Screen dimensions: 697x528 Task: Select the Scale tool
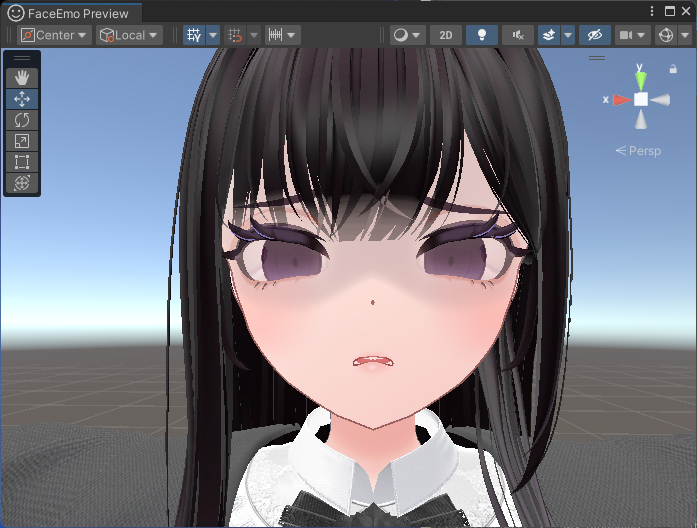pos(22,141)
